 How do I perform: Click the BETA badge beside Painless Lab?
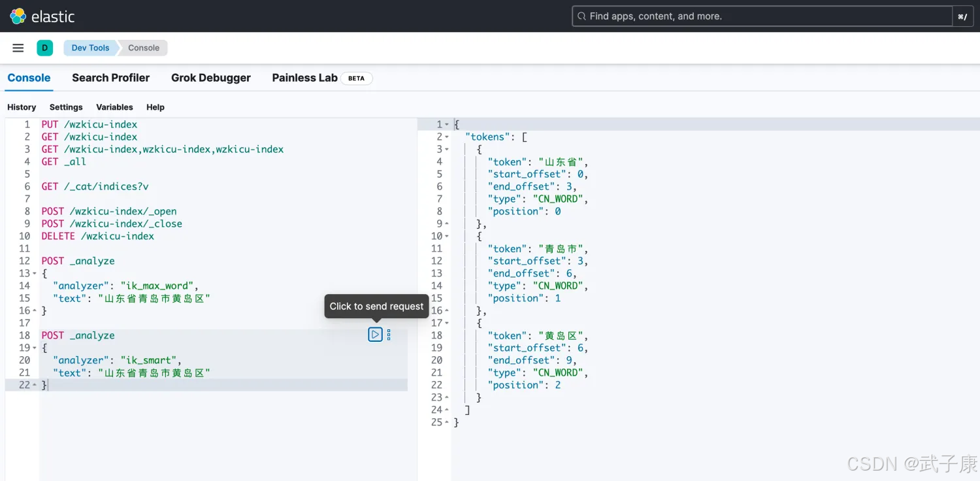[x=356, y=78]
